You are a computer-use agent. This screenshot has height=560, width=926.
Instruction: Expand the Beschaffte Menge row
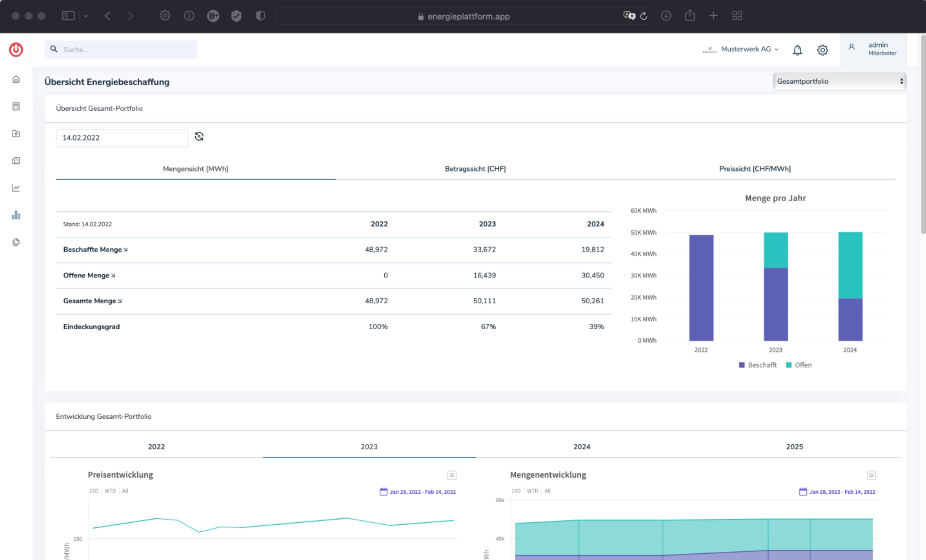pyautogui.click(x=95, y=250)
